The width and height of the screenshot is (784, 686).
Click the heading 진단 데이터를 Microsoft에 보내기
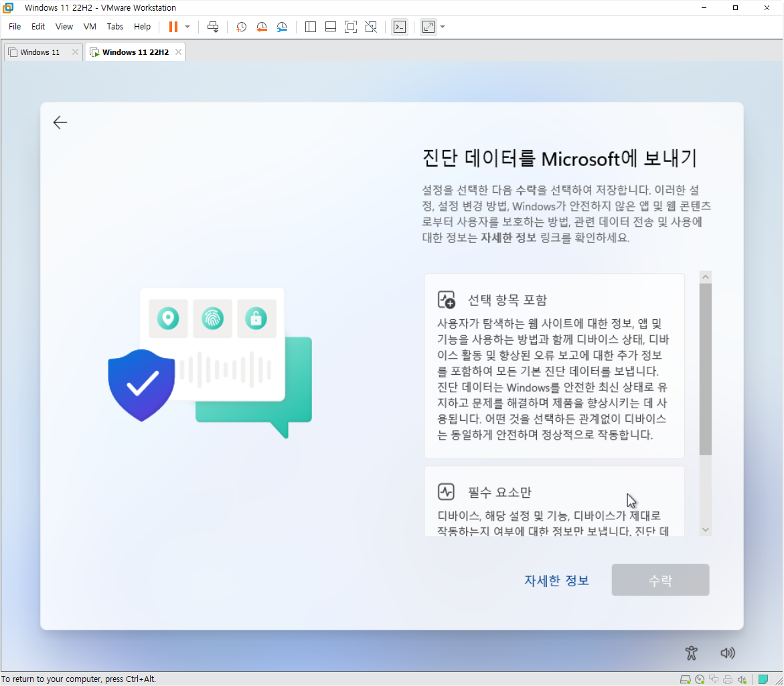pyautogui.click(x=559, y=159)
